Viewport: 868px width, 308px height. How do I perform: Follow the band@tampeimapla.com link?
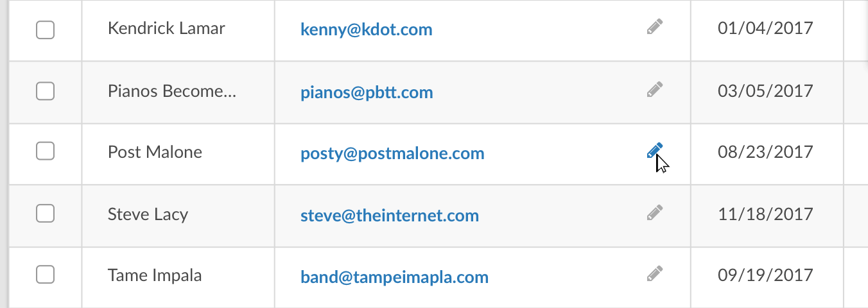click(x=394, y=277)
